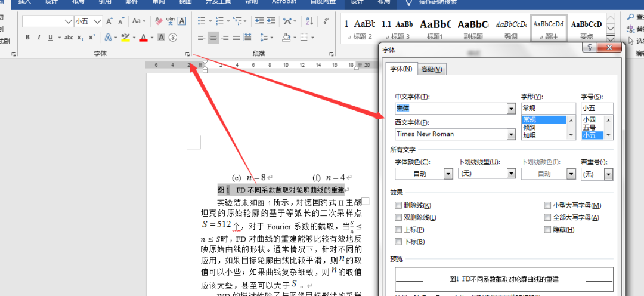This screenshot has height=296, width=644.
Task: Justify text in paragraph group
Action: pyautogui.click(x=236, y=38)
